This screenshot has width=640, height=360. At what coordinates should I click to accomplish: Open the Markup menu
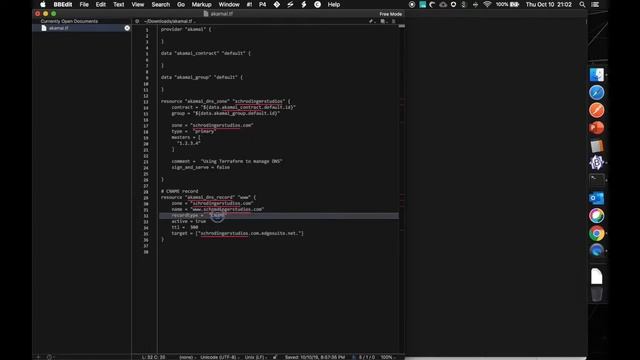coord(202,4)
